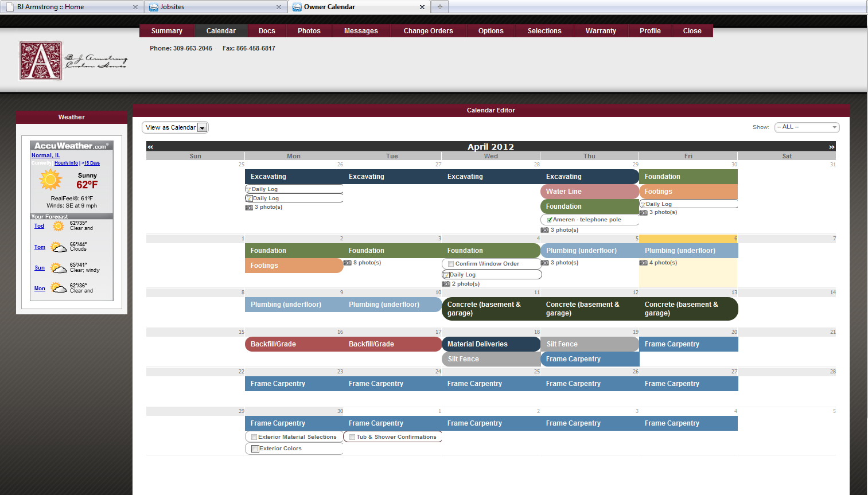Viewport: 868px width, 495px height.
Task: Go to previous month with « arrow
Action: pyautogui.click(x=150, y=147)
